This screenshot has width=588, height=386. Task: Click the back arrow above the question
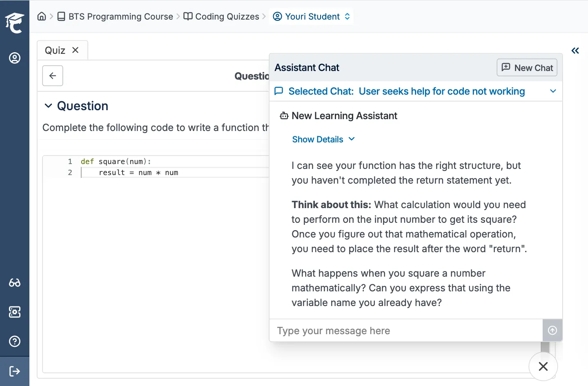point(52,75)
